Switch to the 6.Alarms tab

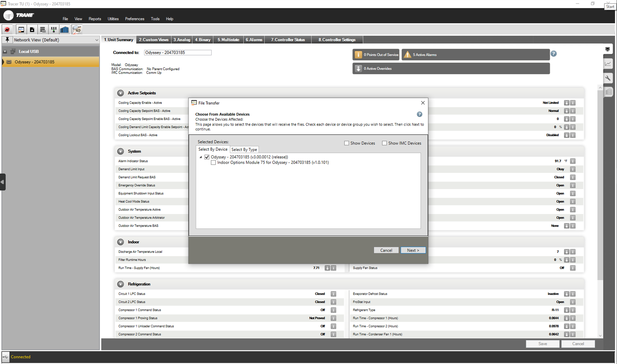click(x=254, y=40)
